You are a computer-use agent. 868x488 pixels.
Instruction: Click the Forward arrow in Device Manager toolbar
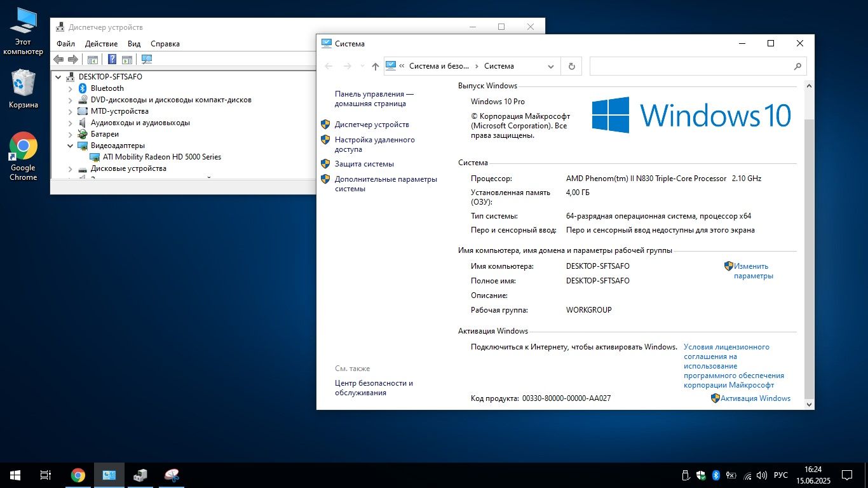[73, 59]
